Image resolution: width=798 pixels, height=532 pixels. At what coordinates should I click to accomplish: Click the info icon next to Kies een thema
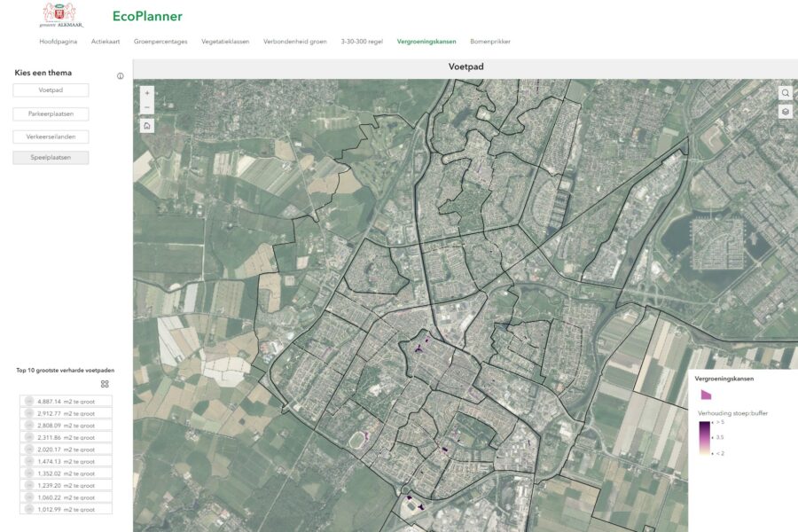pos(120,74)
